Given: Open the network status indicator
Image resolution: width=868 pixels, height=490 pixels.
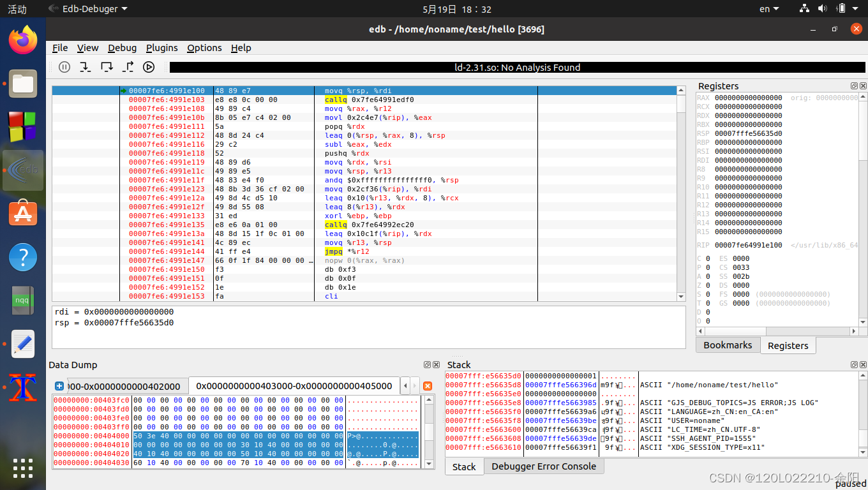Looking at the screenshot, I should tap(805, 9).
